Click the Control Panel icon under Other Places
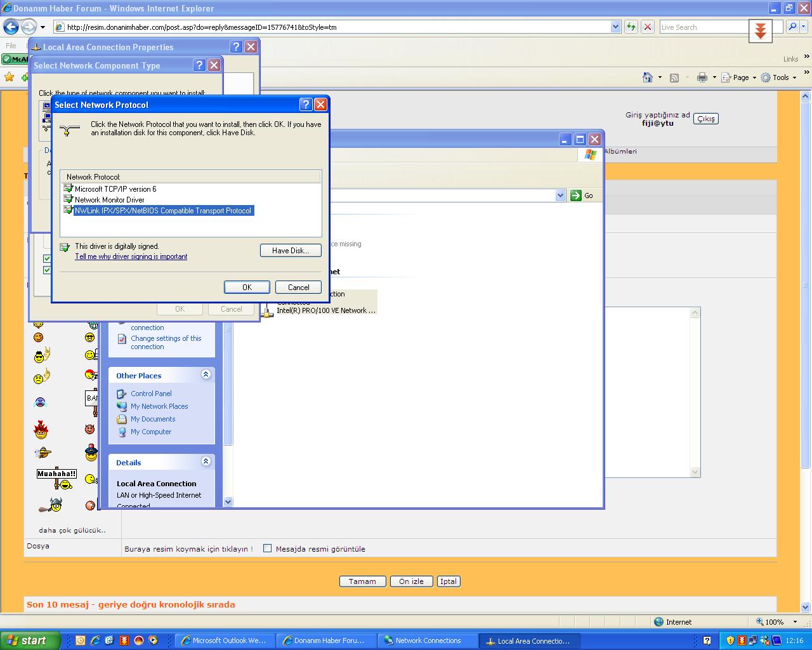812x650 pixels. [x=122, y=394]
